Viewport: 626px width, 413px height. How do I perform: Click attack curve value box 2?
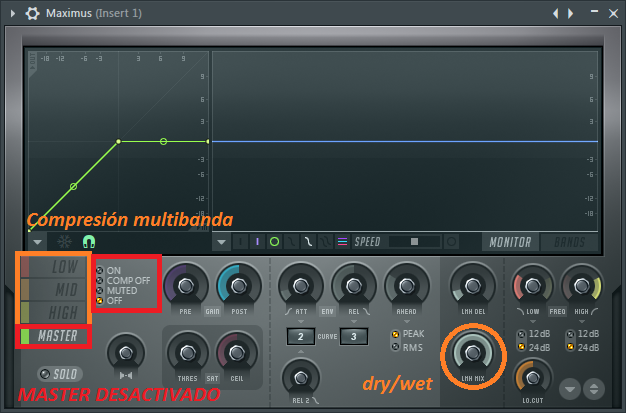[301, 337]
